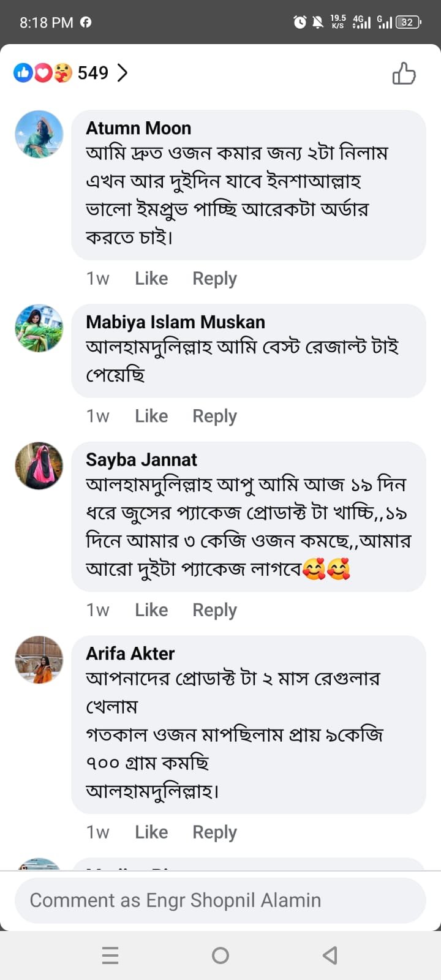
Task: Like Atumn Moon's comment
Action: coord(151,279)
